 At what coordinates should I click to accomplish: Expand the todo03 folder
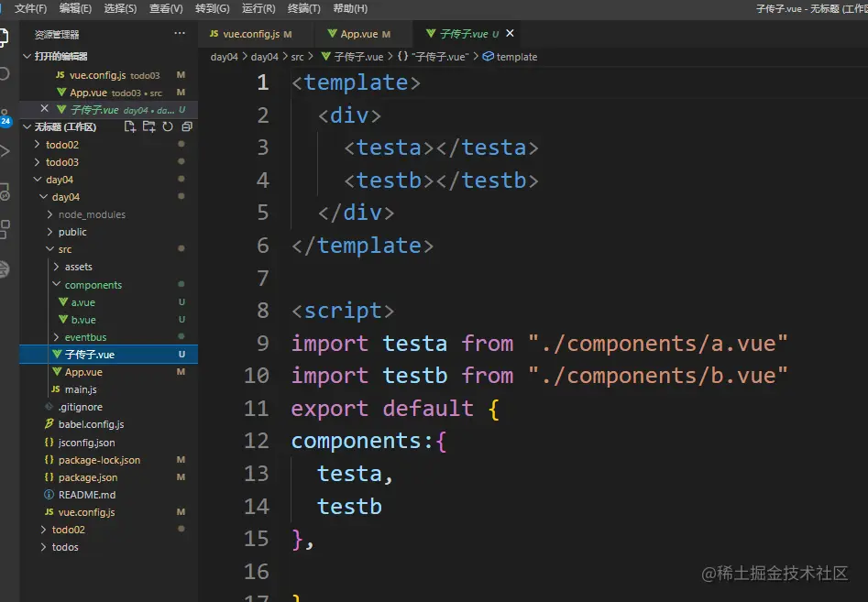coord(37,162)
